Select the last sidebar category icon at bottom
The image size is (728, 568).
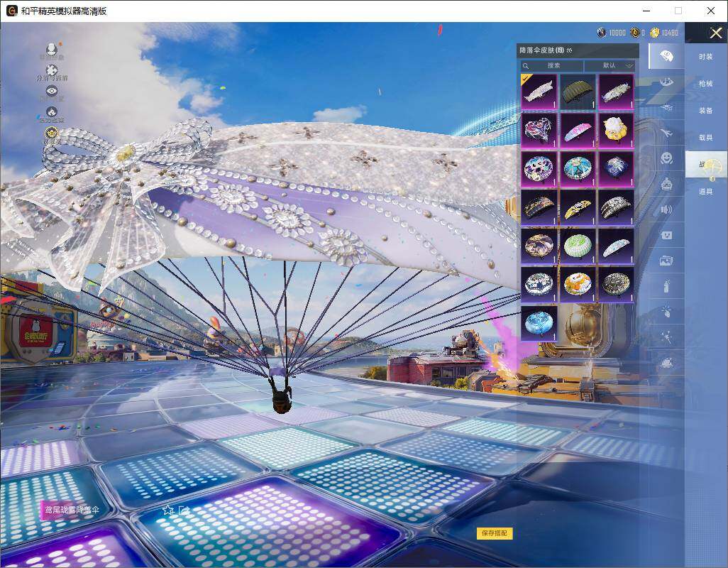[x=666, y=362]
